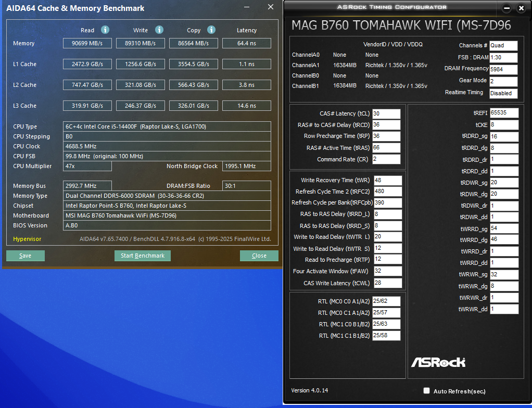Click DRAM:FSB Ratio field 30:1

(x=247, y=186)
